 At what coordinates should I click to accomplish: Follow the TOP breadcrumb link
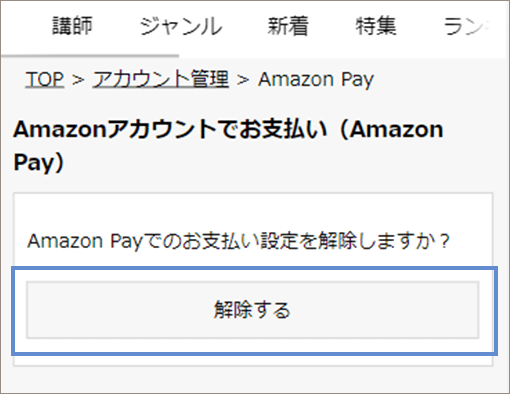44,79
